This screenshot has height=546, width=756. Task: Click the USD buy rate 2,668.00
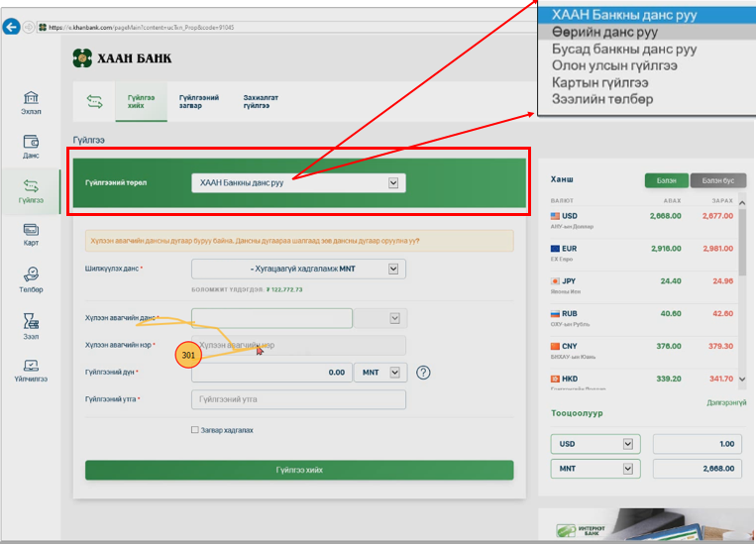click(x=666, y=216)
